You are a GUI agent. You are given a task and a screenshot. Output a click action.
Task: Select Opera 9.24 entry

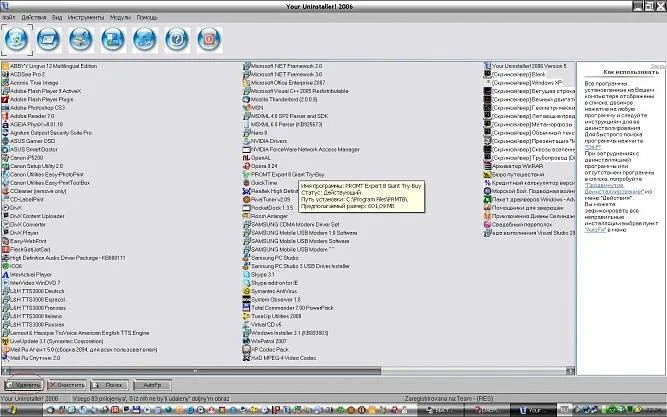(x=260, y=166)
